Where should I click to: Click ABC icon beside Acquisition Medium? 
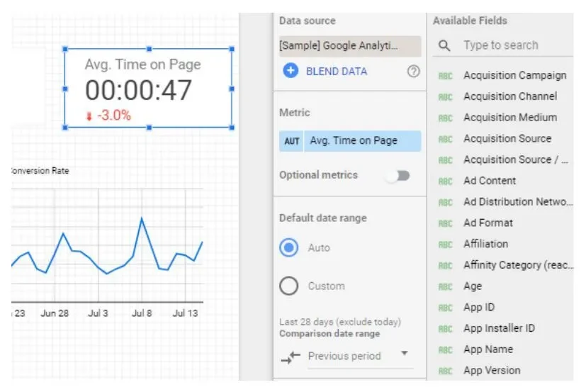coord(445,118)
